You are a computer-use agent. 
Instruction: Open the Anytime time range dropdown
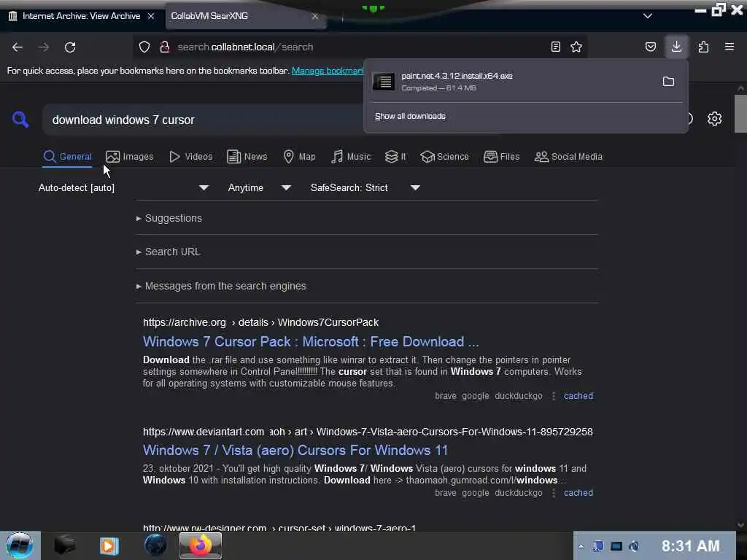[260, 187]
